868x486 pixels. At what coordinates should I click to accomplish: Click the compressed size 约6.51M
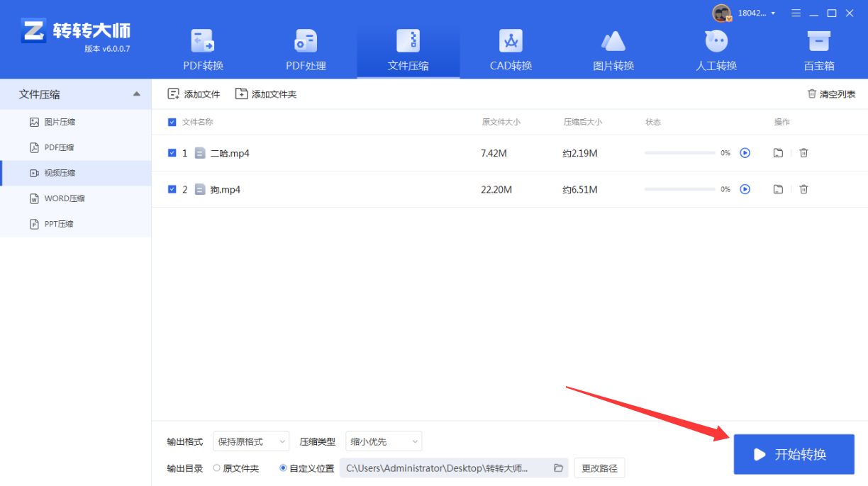click(x=580, y=190)
